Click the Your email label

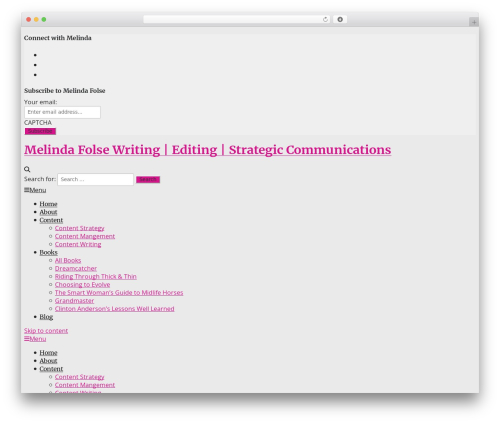click(x=41, y=102)
